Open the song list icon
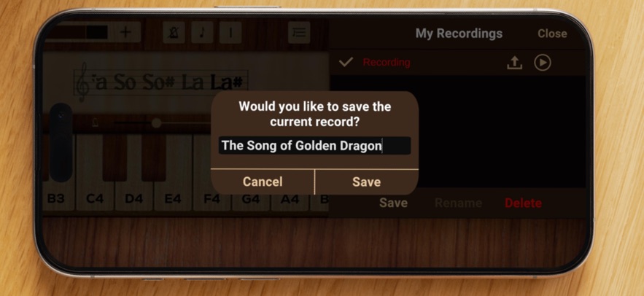This screenshot has width=644, height=296. [299, 32]
